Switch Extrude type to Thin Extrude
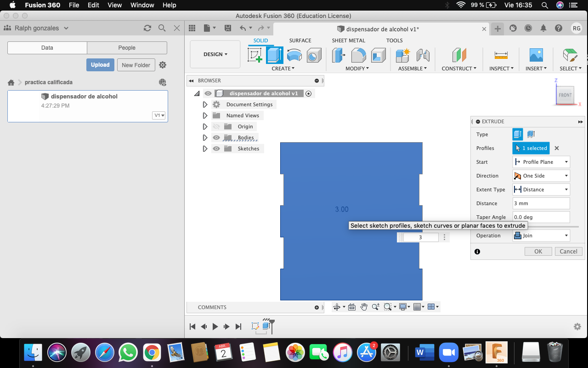Viewport: 588px width, 368px height. (x=531, y=134)
